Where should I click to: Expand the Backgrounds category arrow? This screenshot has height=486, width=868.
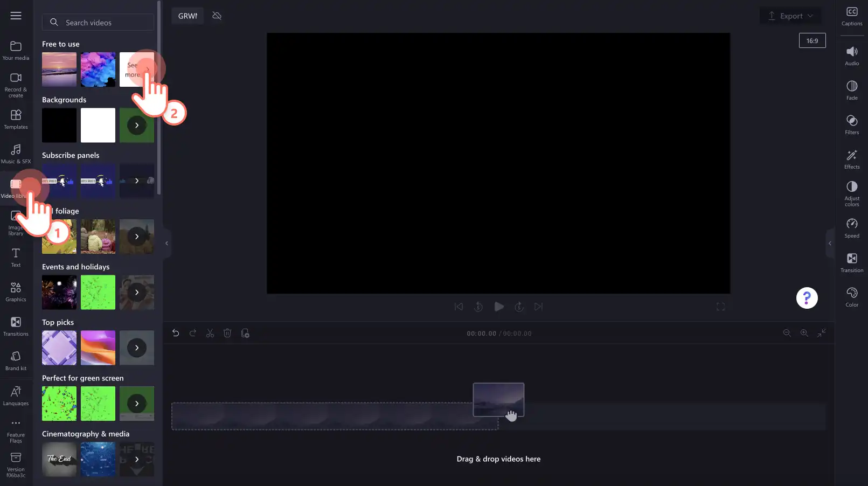[137, 125]
